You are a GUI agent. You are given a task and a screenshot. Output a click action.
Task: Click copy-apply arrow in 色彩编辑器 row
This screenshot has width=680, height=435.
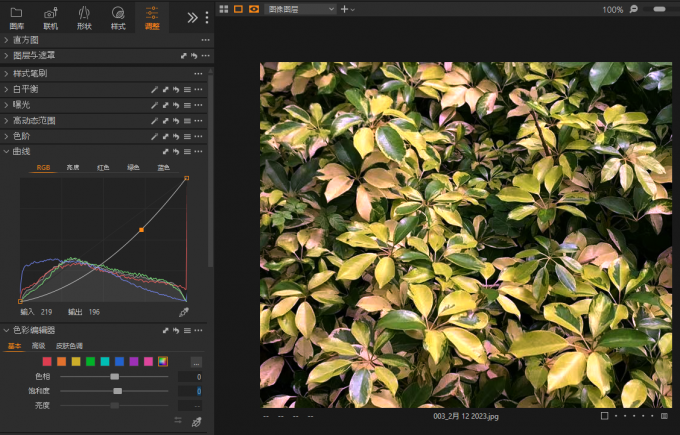click(166, 330)
